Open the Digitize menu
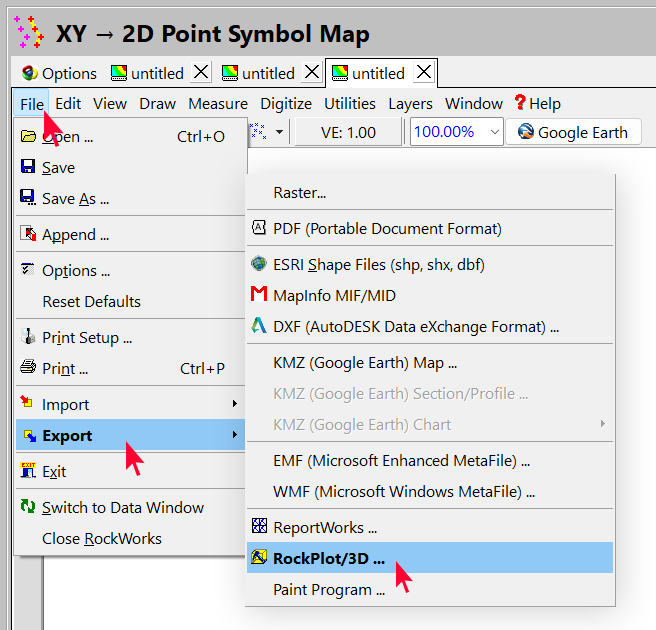 [286, 103]
